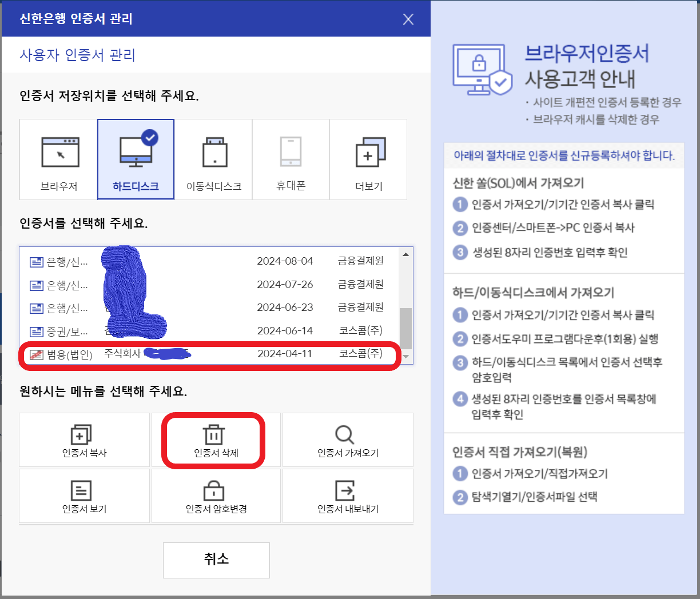The width and height of the screenshot is (700, 599).
Task: Select certificate row dated 2024-06-23
Action: pos(209,308)
